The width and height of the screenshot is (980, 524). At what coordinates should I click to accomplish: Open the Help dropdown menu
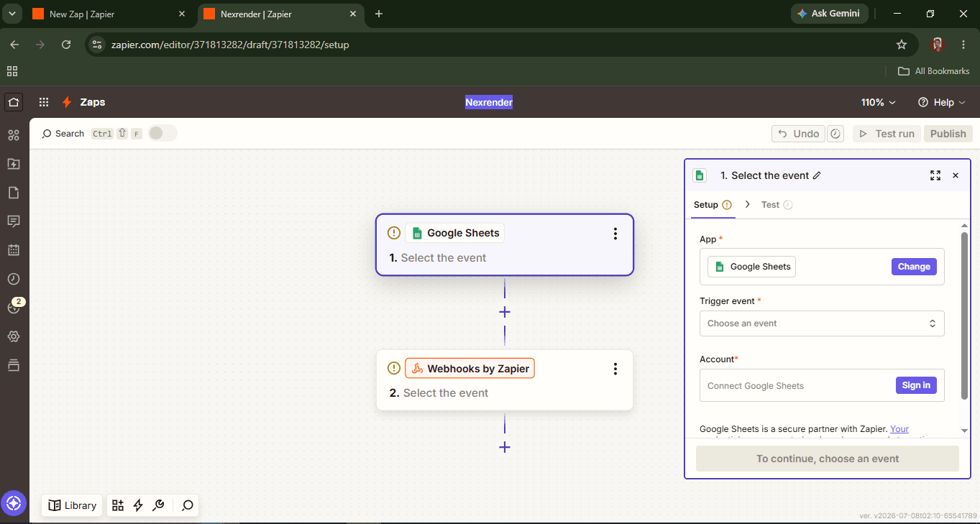tap(942, 102)
